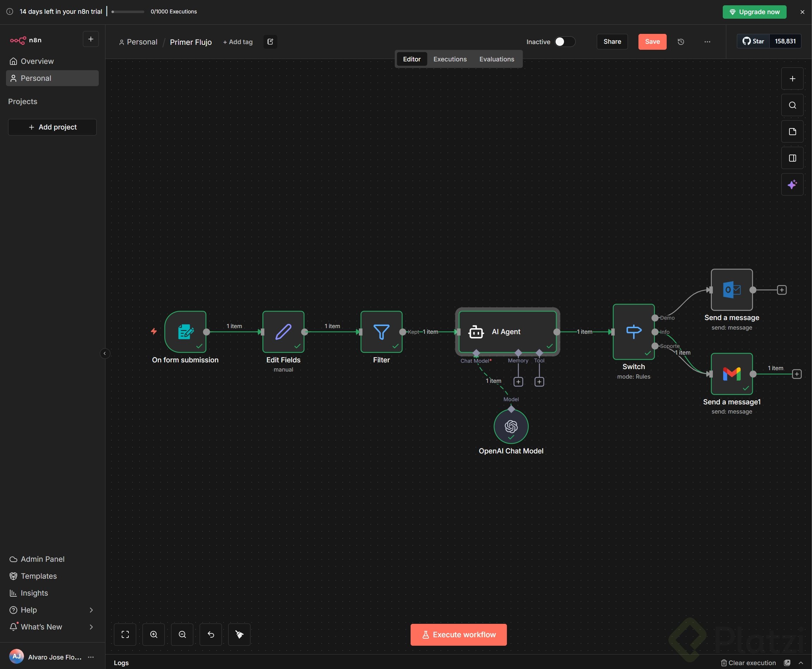
Task: Click the trial executions progress bar
Action: pyautogui.click(x=127, y=12)
